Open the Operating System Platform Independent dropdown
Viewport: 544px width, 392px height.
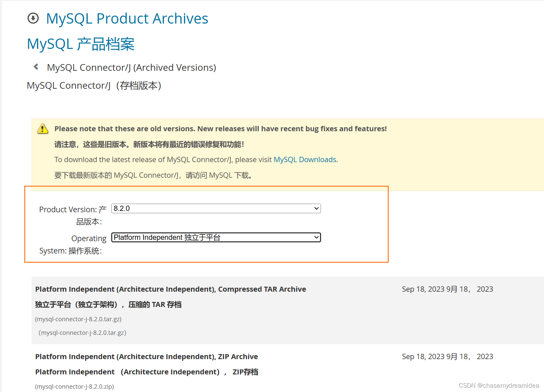216,237
